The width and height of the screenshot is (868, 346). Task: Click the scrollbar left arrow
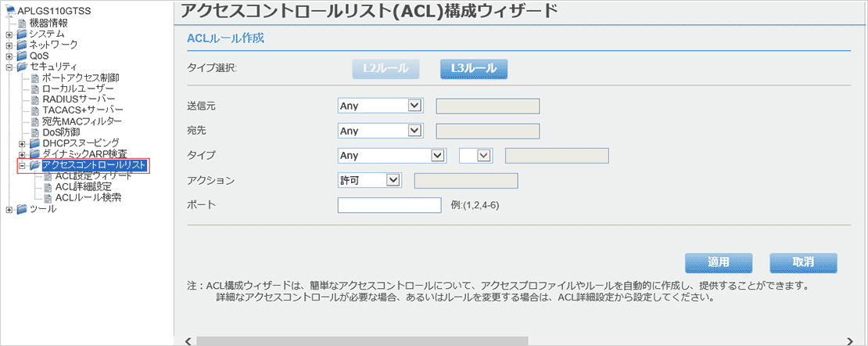187,341
